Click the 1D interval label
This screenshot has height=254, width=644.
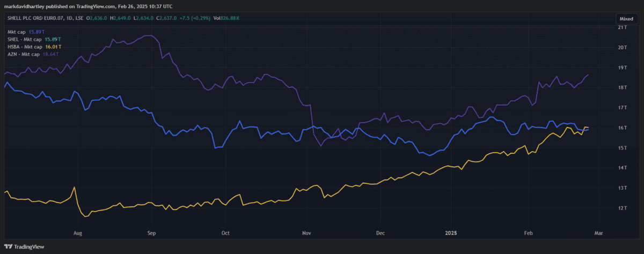point(69,18)
